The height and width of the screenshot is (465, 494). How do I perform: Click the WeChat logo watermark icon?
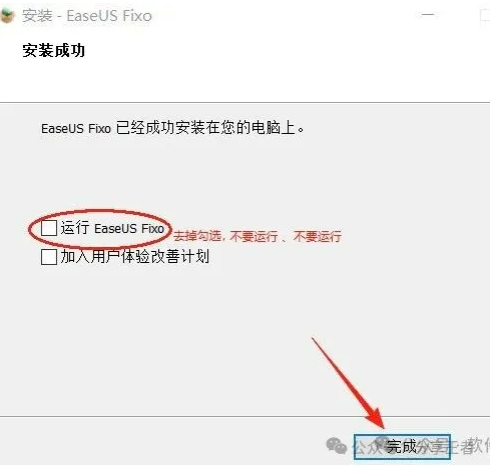337,446
